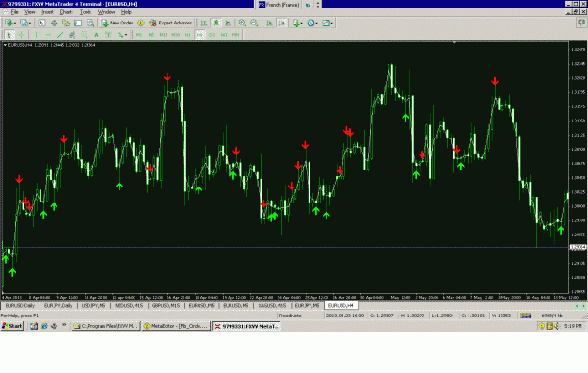
Task: Toggle the Expert Advisors button
Action: point(170,23)
